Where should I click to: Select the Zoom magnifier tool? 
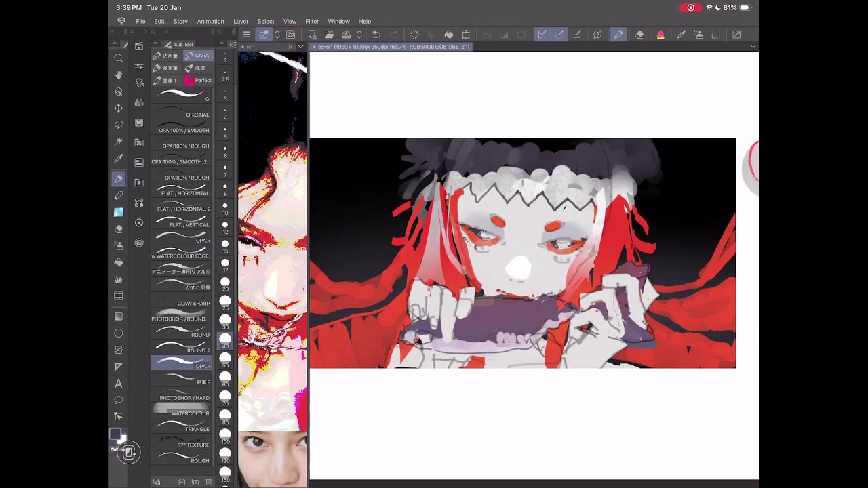[118, 58]
